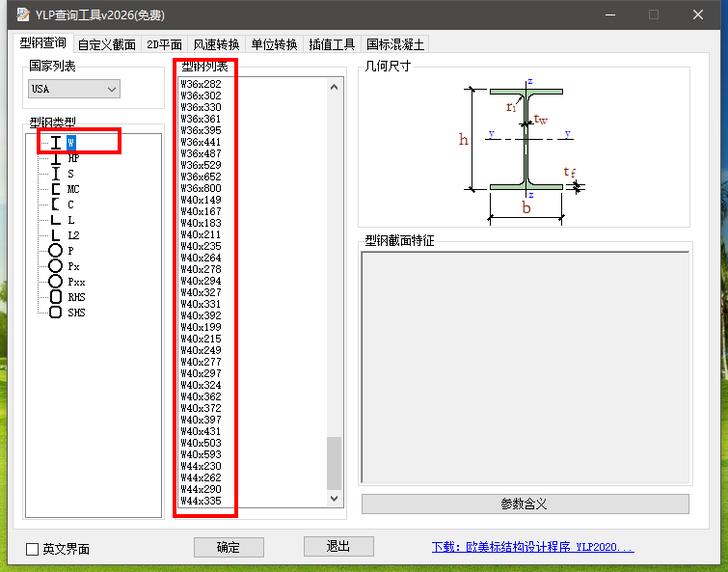The image size is (728, 572).
Task: Select W40x593 in the steel list
Action: [201, 454]
